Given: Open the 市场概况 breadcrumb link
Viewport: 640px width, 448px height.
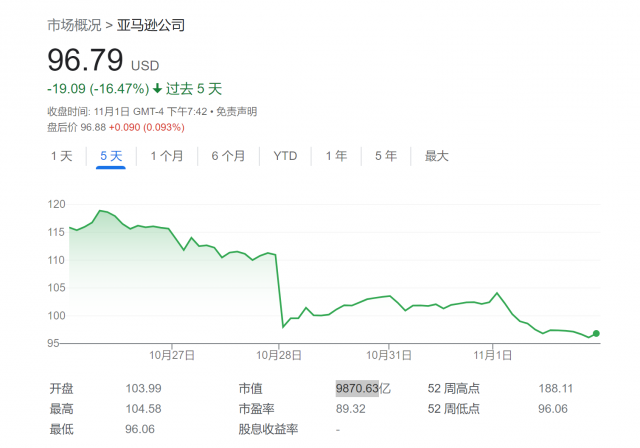Looking at the screenshot, I should (74, 25).
